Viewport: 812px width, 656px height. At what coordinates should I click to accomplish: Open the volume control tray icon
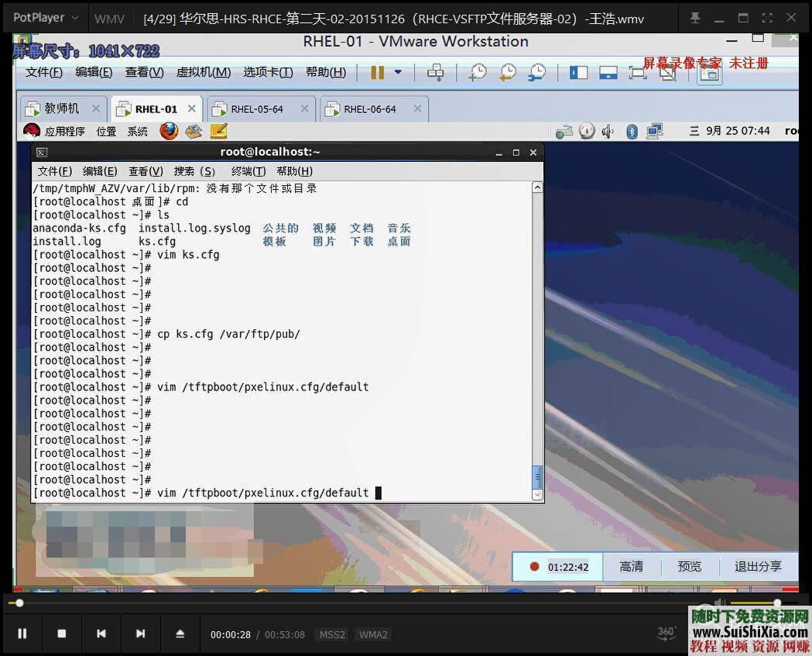pos(608,132)
